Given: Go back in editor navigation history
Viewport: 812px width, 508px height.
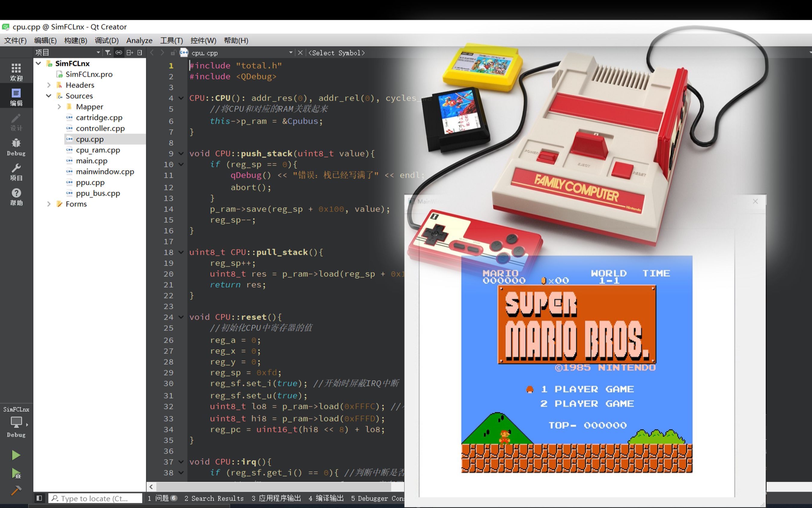Looking at the screenshot, I should pyautogui.click(x=152, y=52).
